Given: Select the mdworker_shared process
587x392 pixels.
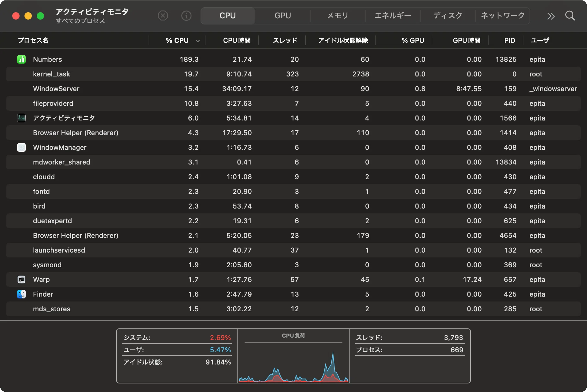Looking at the screenshot, I should click(x=293, y=162).
